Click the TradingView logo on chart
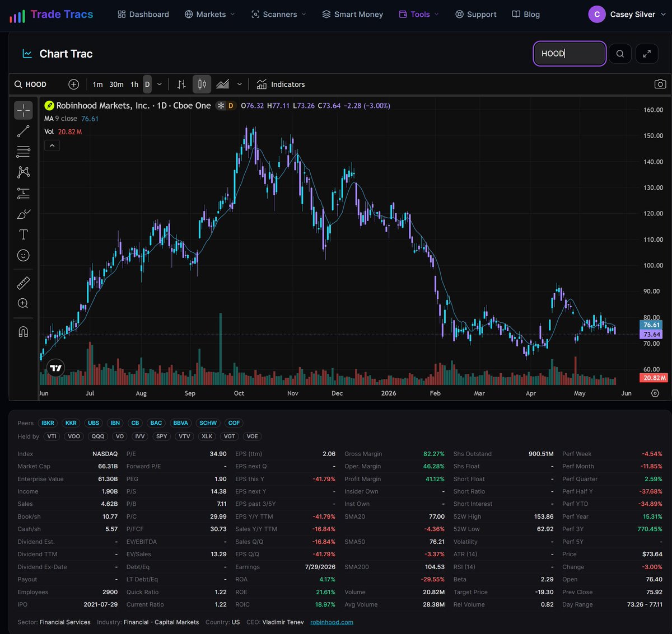 [x=55, y=368]
